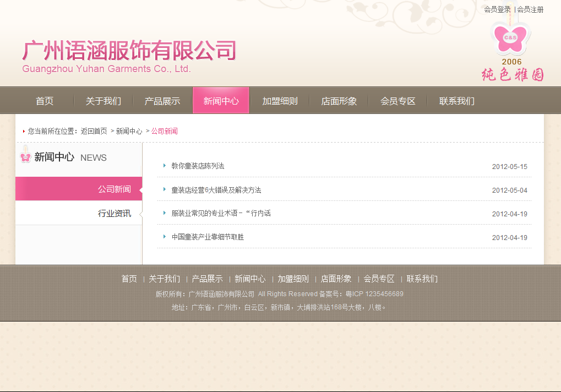Click arrow bullet before 童装店经营6大错误及解决方法
This screenshot has height=392, width=561.
164,189
